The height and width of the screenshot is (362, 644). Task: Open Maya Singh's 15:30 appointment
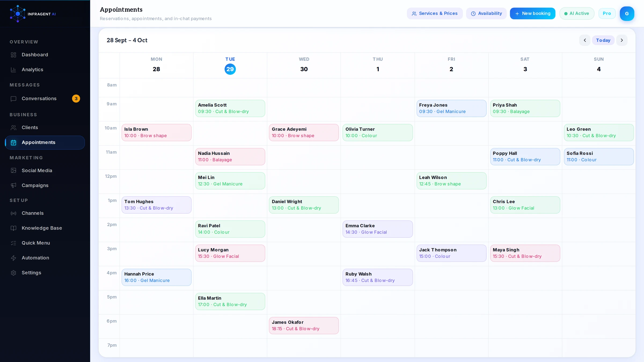(525, 253)
